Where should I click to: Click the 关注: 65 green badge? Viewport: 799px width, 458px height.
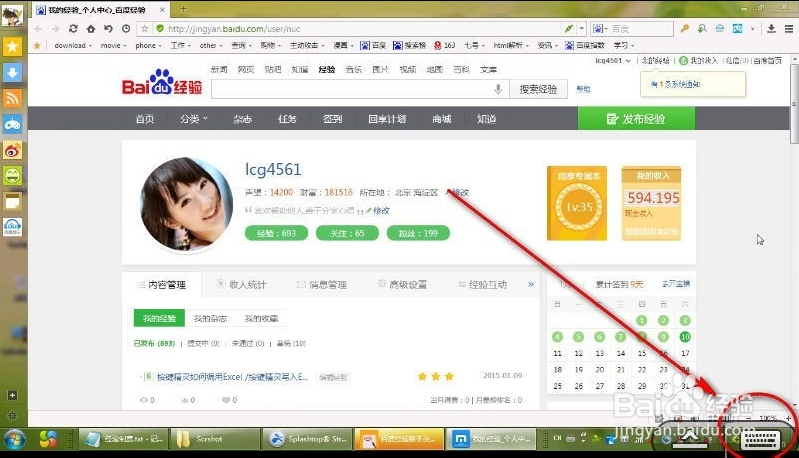click(x=347, y=233)
